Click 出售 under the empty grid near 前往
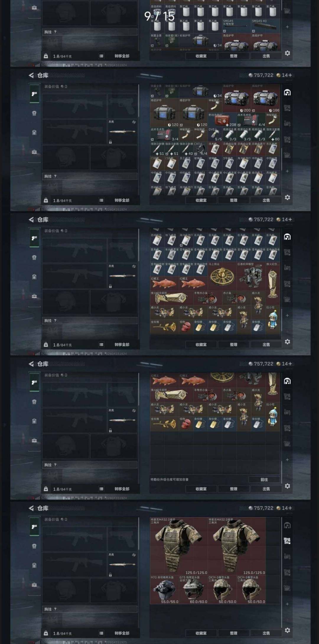The height and width of the screenshot is (644, 319). (x=266, y=489)
